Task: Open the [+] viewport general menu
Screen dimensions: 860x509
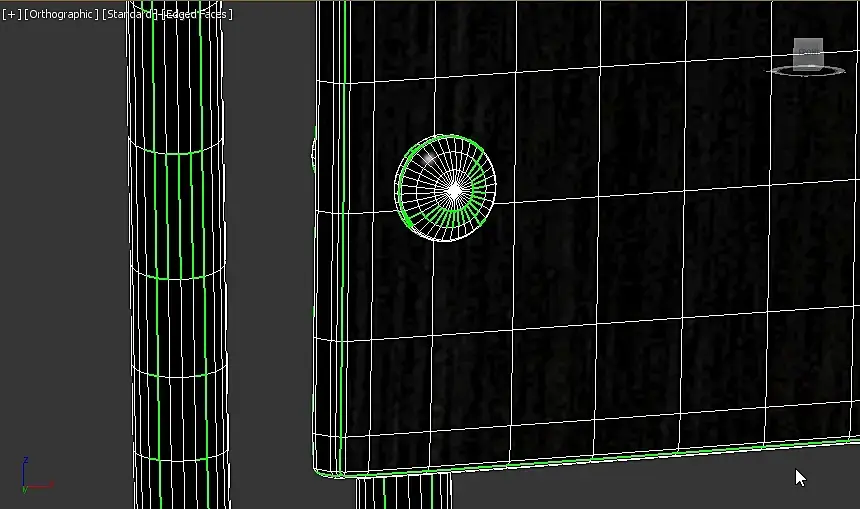Action: tap(12, 14)
